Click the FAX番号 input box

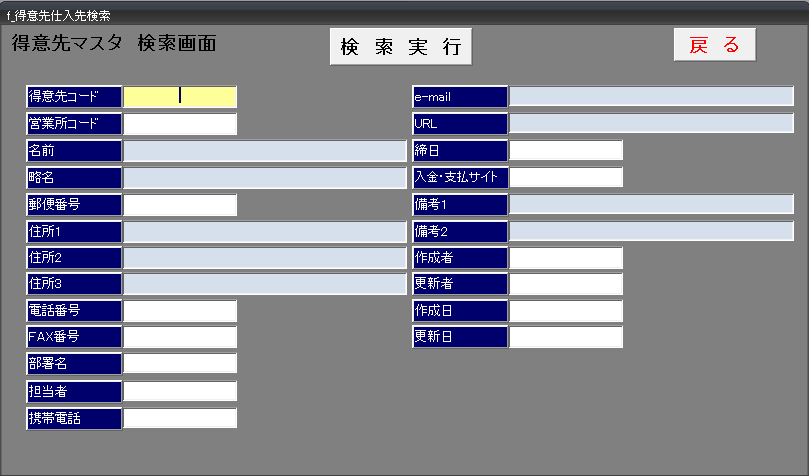point(180,337)
